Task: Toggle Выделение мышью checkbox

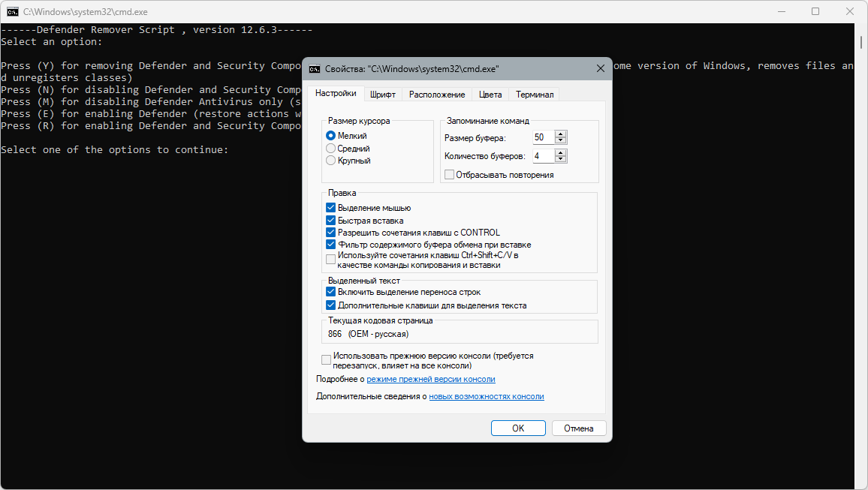Action: point(331,208)
